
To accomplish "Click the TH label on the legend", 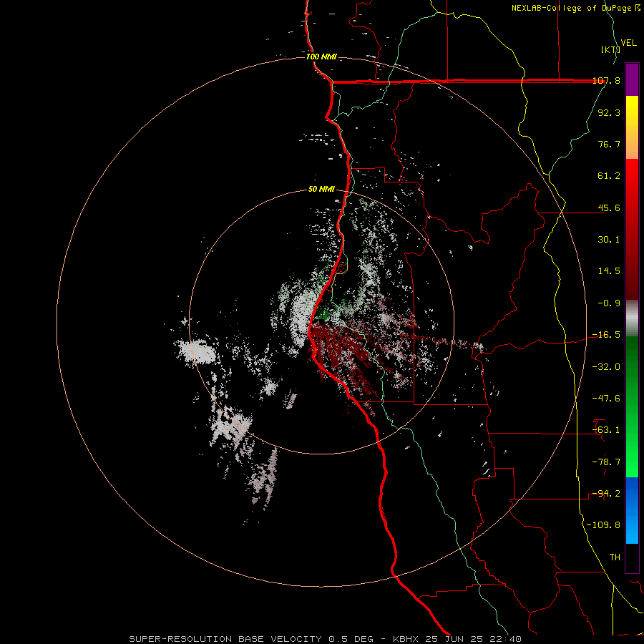I will (615, 557).
